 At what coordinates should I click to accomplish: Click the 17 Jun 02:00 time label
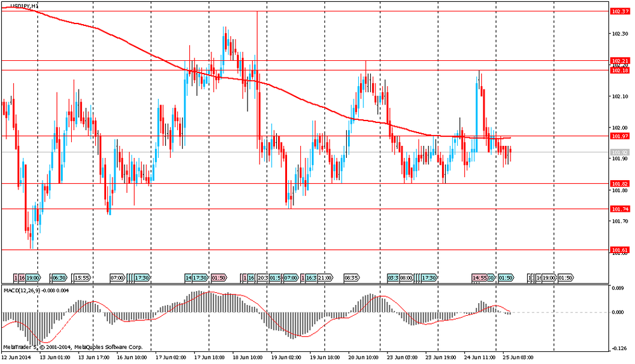171,358
